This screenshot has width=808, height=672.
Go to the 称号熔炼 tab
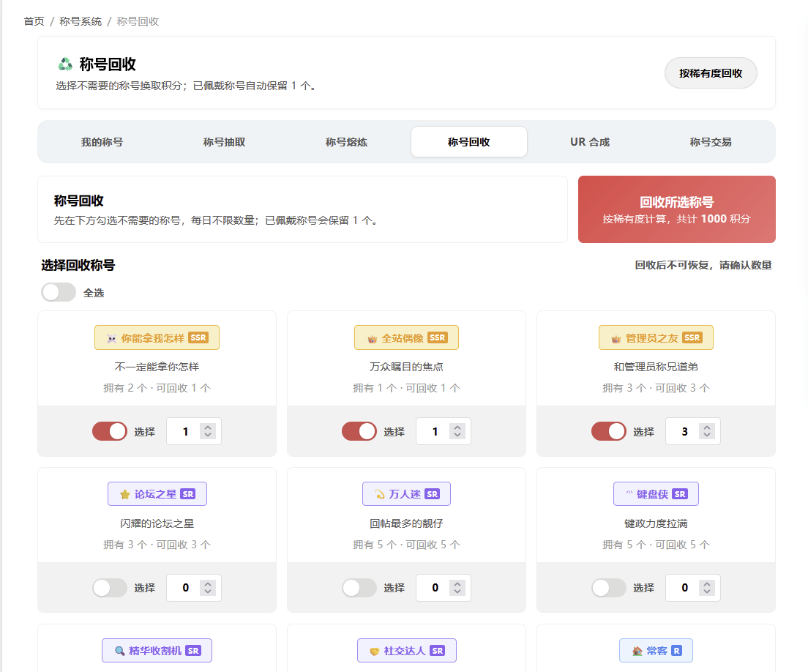(x=346, y=142)
